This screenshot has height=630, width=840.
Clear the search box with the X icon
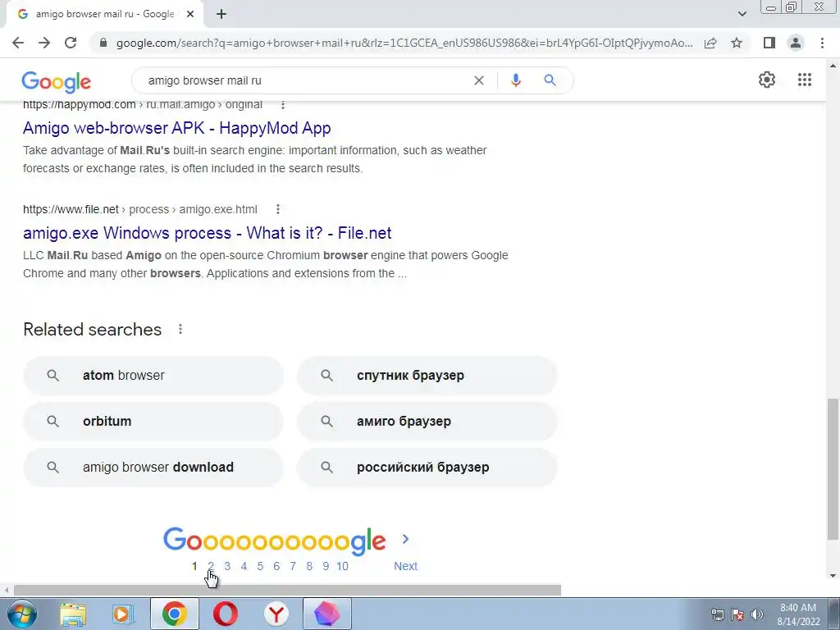(479, 80)
